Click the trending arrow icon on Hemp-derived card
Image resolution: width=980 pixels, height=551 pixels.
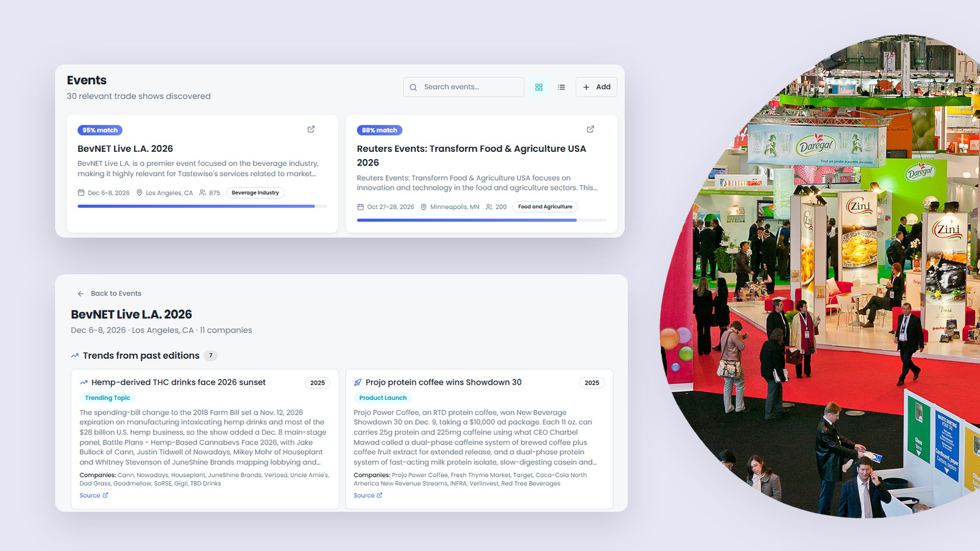point(84,383)
